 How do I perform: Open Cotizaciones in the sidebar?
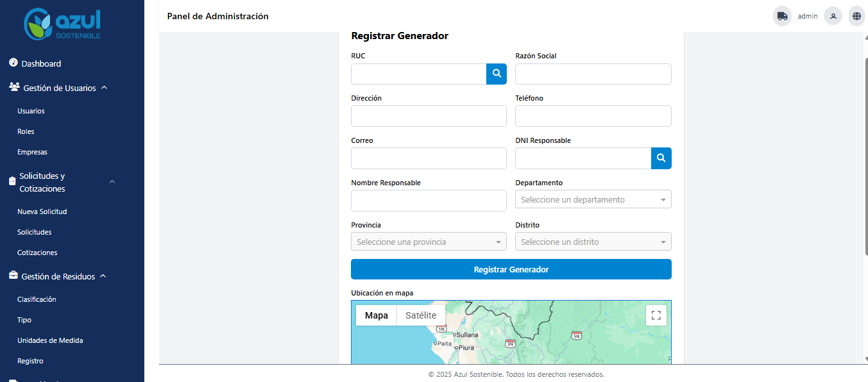pyautogui.click(x=37, y=253)
